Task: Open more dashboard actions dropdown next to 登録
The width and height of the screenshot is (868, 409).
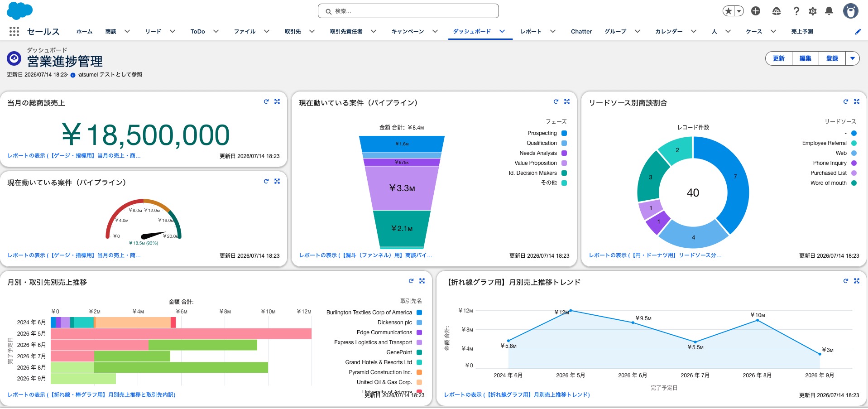Action: (x=853, y=58)
